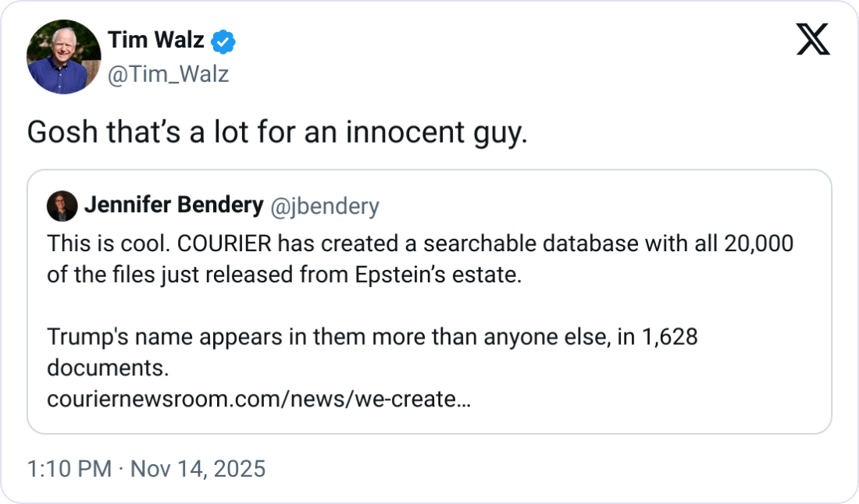Image resolution: width=859 pixels, height=504 pixels.
Task: Click the "Gosh that's a lot" tweet text
Action: click(x=277, y=133)
